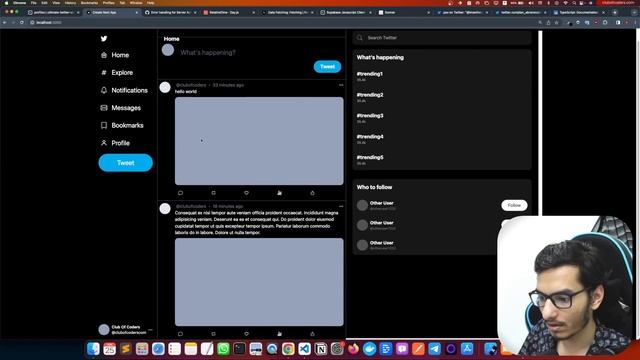This screenshot has height=360, width=640.
Task: Open Telegram from the dock
Action: pos(435,349)
